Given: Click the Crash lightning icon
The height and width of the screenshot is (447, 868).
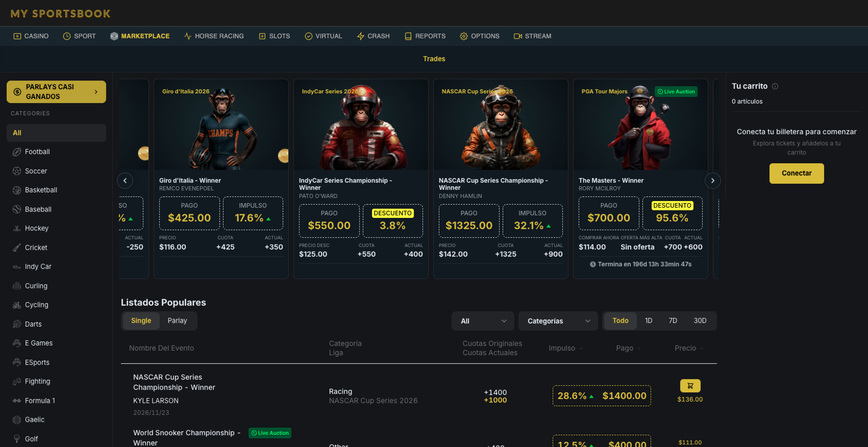Looking at the screenshot, I should (x=361, y=36).
